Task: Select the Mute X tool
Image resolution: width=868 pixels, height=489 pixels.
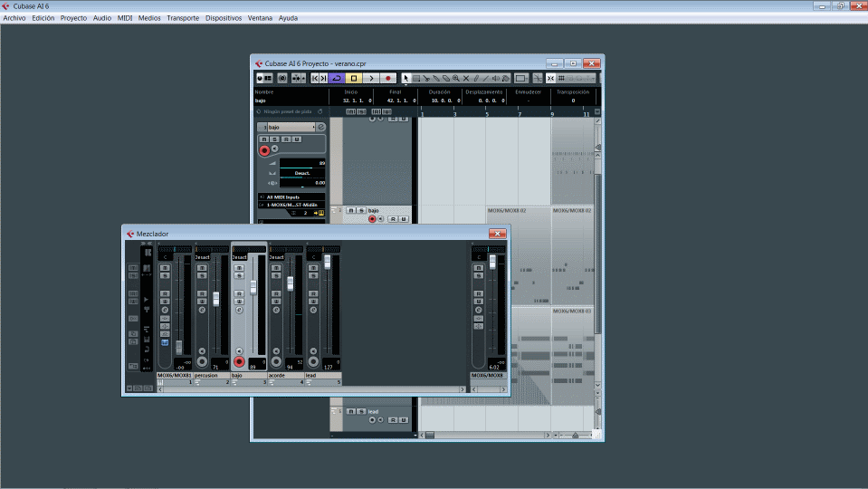Action: pyautogui.click(x=466, y=78)
